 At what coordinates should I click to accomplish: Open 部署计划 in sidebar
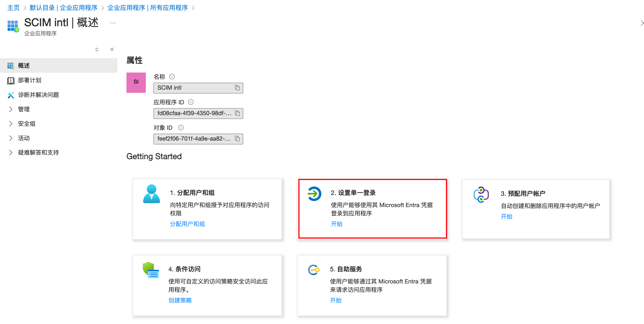click(29, 80)
